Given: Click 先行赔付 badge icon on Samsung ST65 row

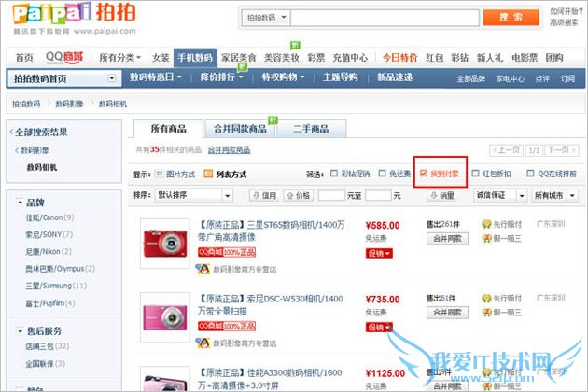Looking at the screenshot, I should coord(486,224).
